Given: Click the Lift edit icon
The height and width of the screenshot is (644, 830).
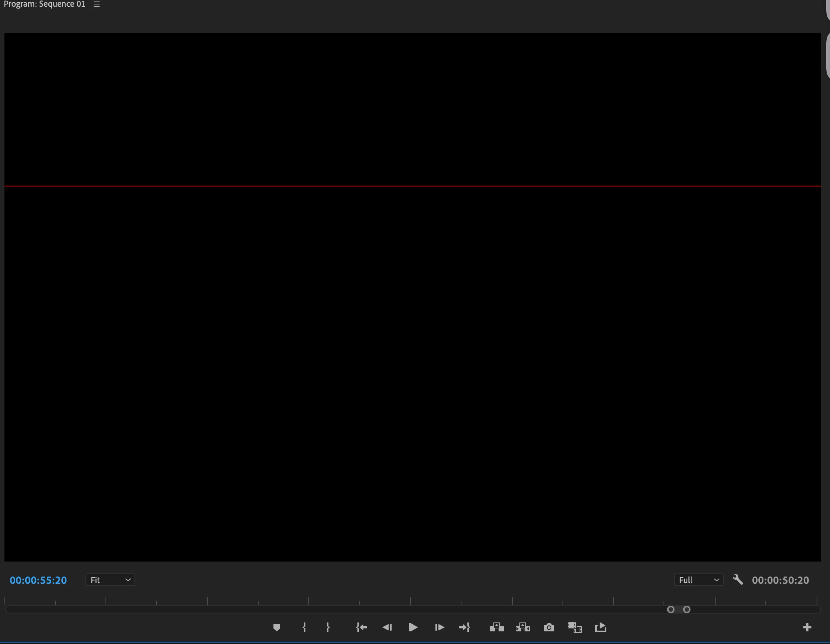Looking at the screenshot, I should (x=496, y=627).
